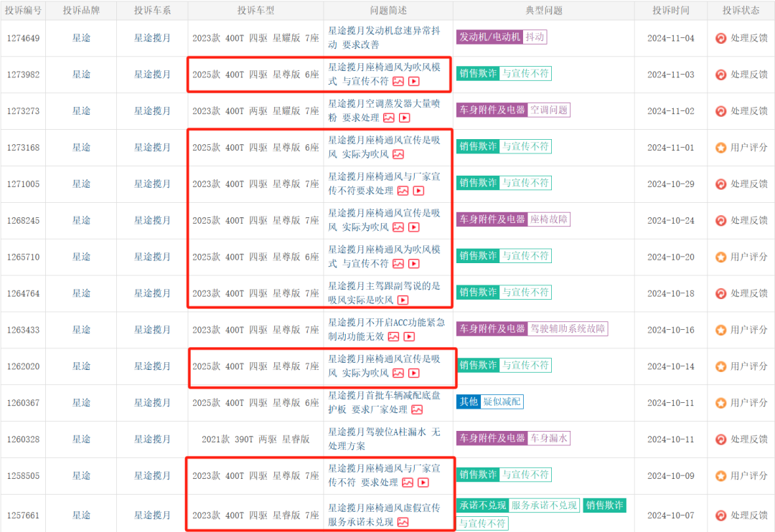Image resolution: width=775 pixels, height=532 pixels.
Task: Select date cell 2024-10-07
Action: [x=671, y=516]
